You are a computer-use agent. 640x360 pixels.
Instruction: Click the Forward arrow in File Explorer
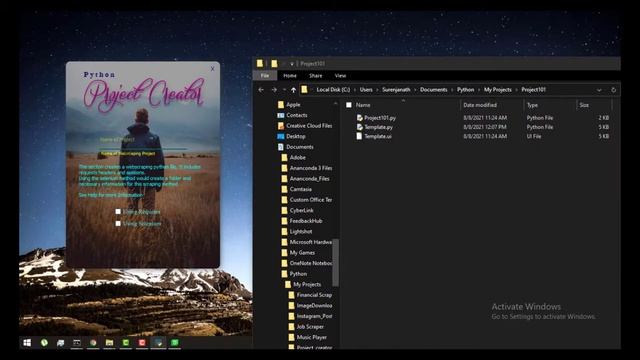(x=274, y=90)
